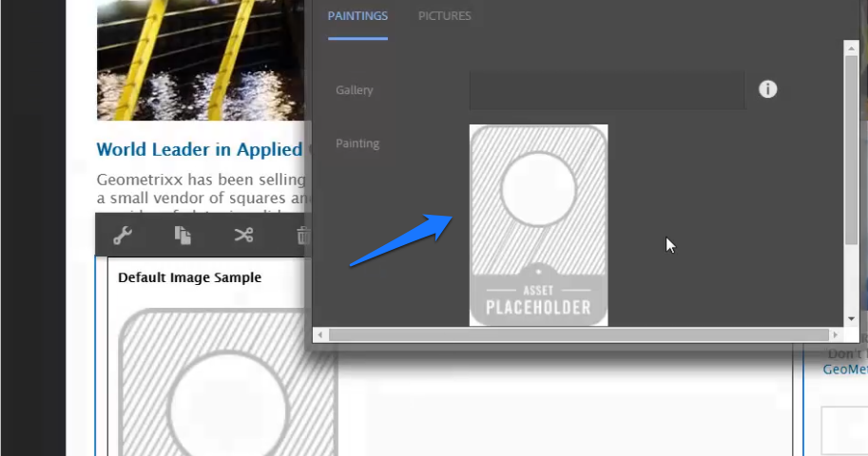
Task: Click the dialog's scroll up arrow
Action: (852, 48)
